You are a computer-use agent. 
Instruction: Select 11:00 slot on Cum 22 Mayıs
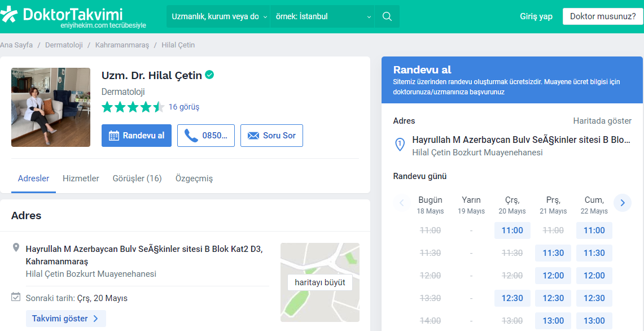tap(594, 230)
